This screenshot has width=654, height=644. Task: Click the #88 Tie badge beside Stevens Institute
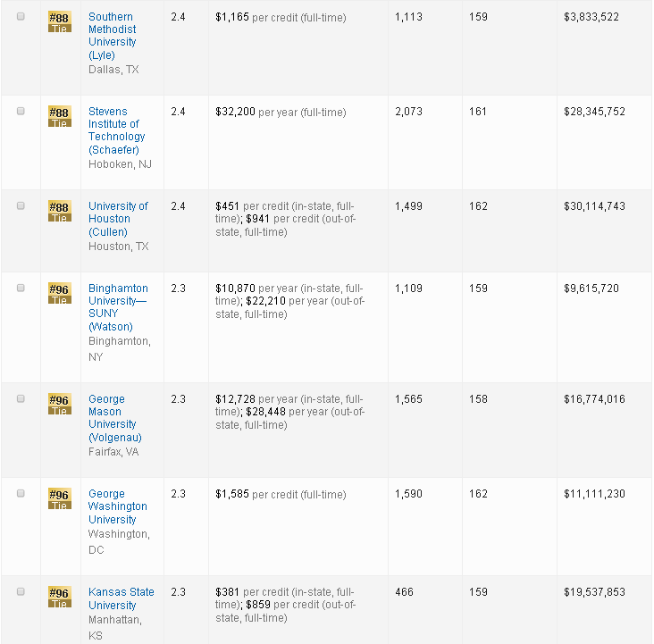59,116
